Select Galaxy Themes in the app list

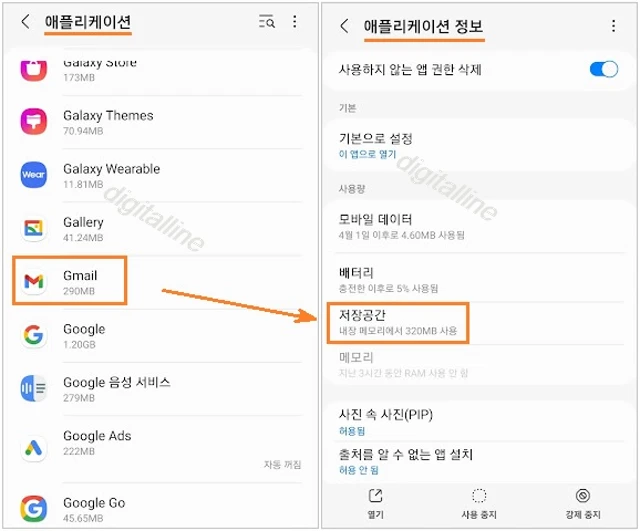(x=161, y=122)
